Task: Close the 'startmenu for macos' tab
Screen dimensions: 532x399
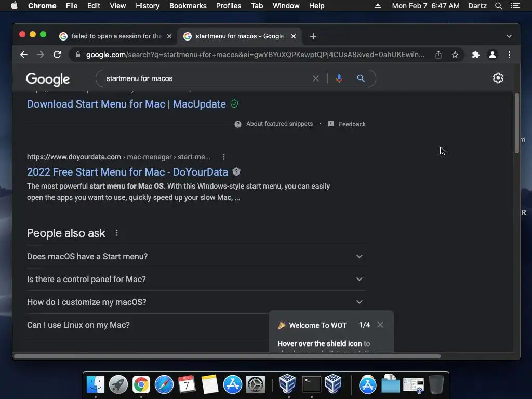Action: [x=294, y=36]
